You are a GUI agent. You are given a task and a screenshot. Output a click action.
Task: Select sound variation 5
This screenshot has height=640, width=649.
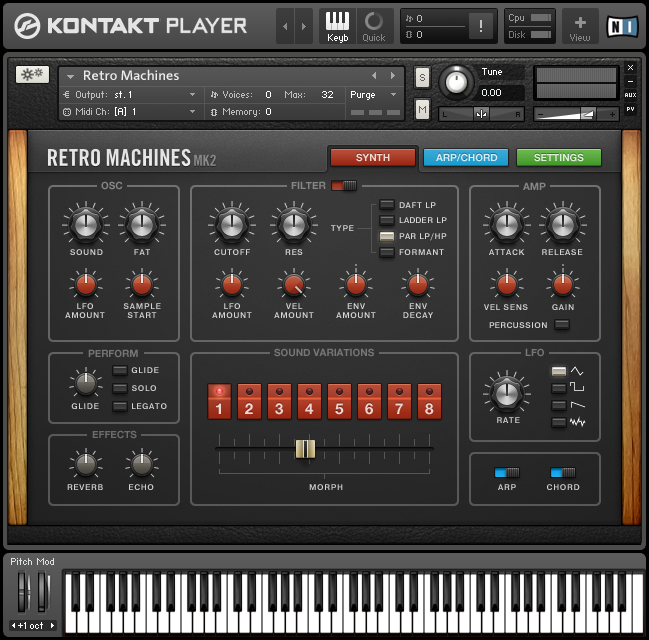(339, 402)
